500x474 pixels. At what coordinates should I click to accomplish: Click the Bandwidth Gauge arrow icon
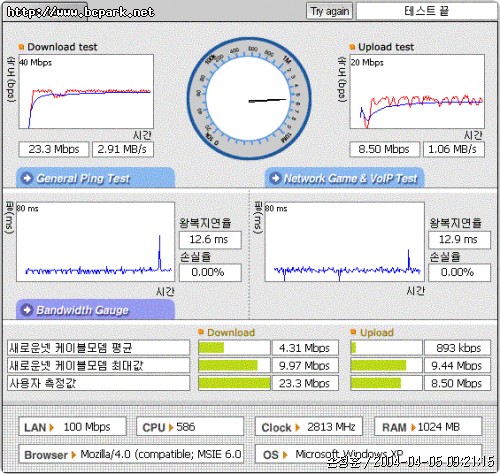pos(27,310)
